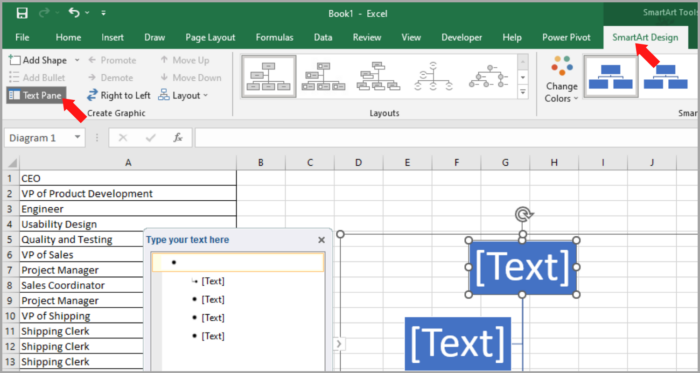Select the Developer tab
The height and width of the screenshot is (373, 700).
(462, 37)
